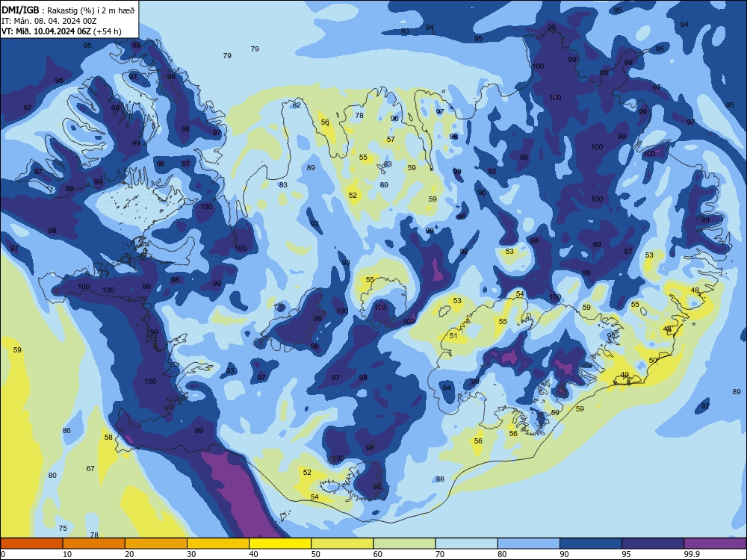The height and width of the screenshot is (560, 747).
Task: Pick the 60–70 light green legend swatch
Action: (x=404, y=544)
